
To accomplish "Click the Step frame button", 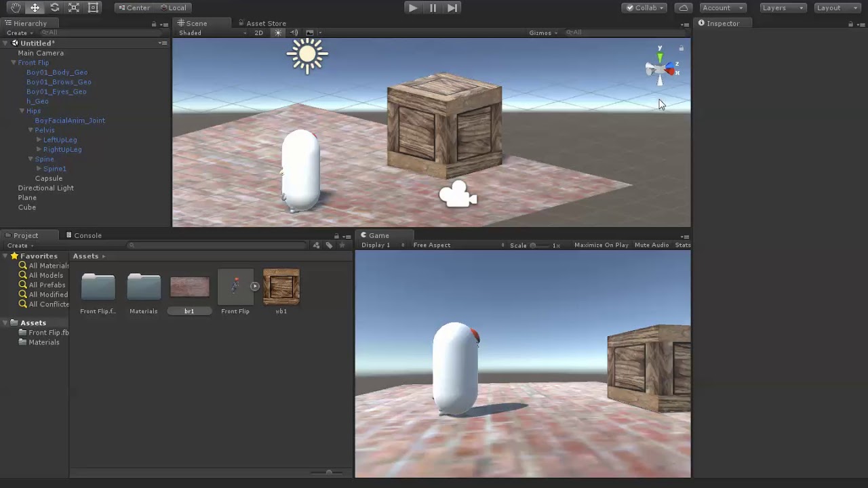I will [x=452, y=7].
